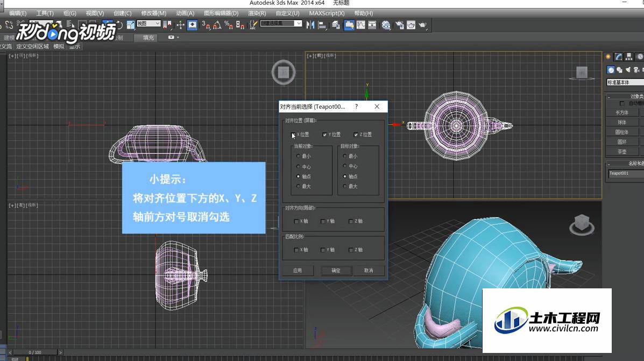Check Y轴 under 对齐方向
644x361 pixels.
click(323, 221)
